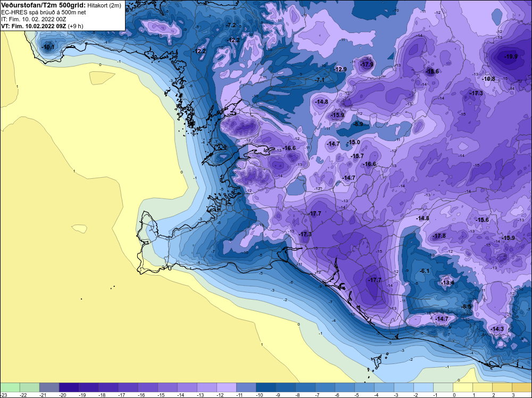This screenshot has width=532, height=398.
Task: Click the EC-HRES spá brúuð header line
Action: coord(44,12)
